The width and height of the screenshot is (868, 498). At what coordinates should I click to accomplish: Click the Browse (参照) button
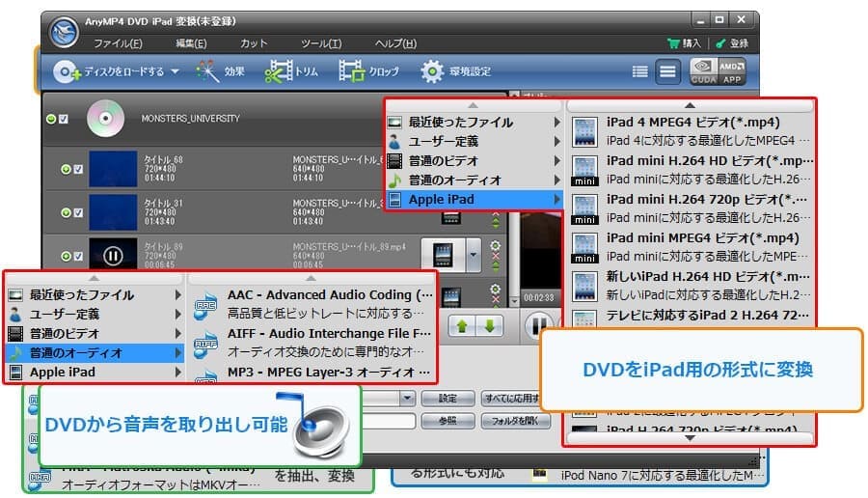pyautogui.click(x=448, y=421)
